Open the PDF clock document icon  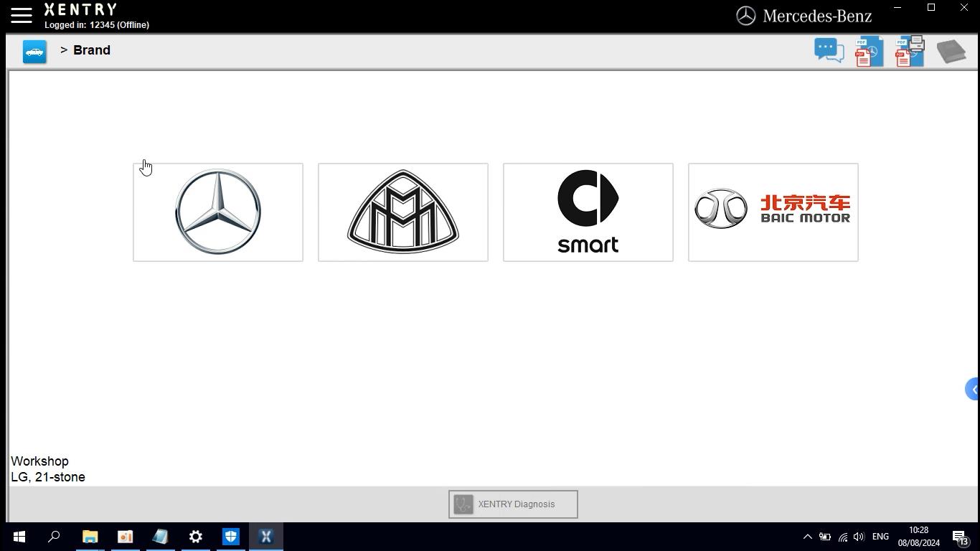[x=869, y=52]
